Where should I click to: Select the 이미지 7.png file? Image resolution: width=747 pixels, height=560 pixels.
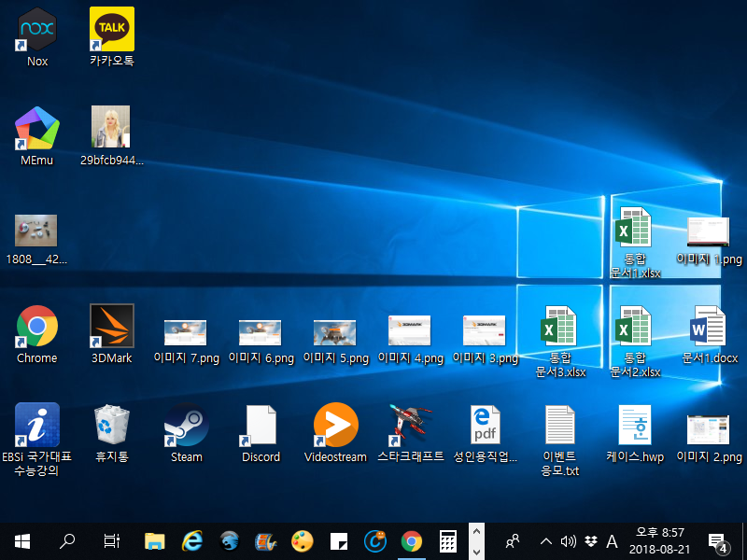point(186,341)
